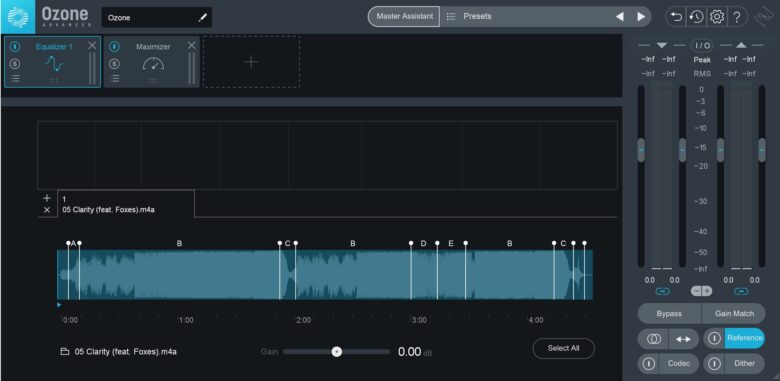Toggle stereo to mono sum icon

(x=654, y=339)
